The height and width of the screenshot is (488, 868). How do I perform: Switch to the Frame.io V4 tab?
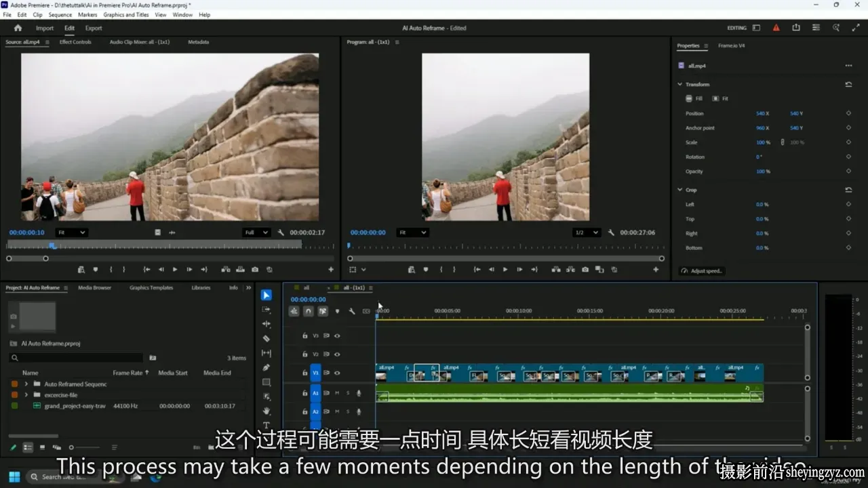(x=732, y=45)
